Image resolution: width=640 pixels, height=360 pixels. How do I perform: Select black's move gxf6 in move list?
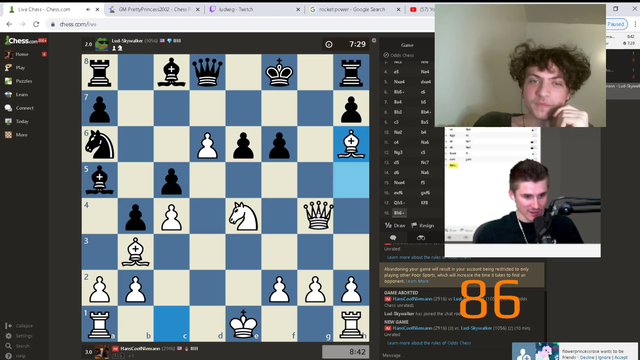pyautogui.click(x=426, y=193)
